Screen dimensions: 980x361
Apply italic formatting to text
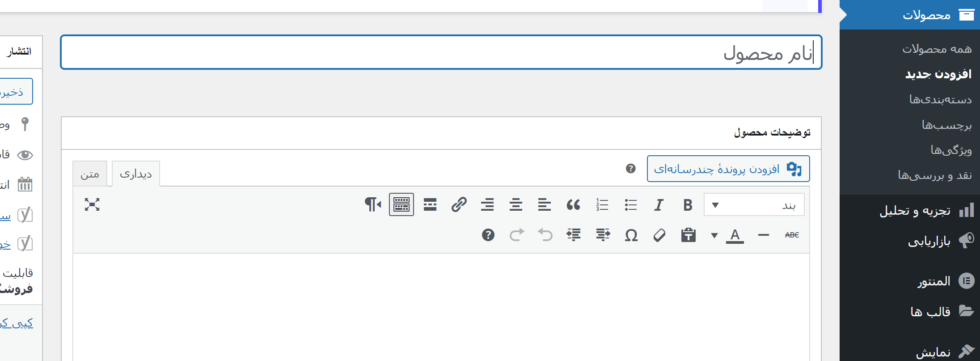coord(659,205)
